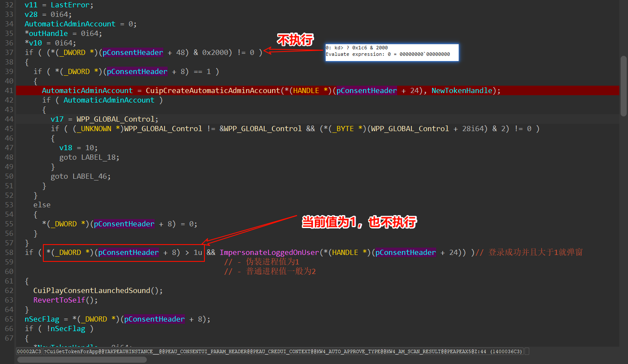
Task: Click the horizontal scrollbar thumb at bottom
Action: pyautogui.click(x=82, y=360)
